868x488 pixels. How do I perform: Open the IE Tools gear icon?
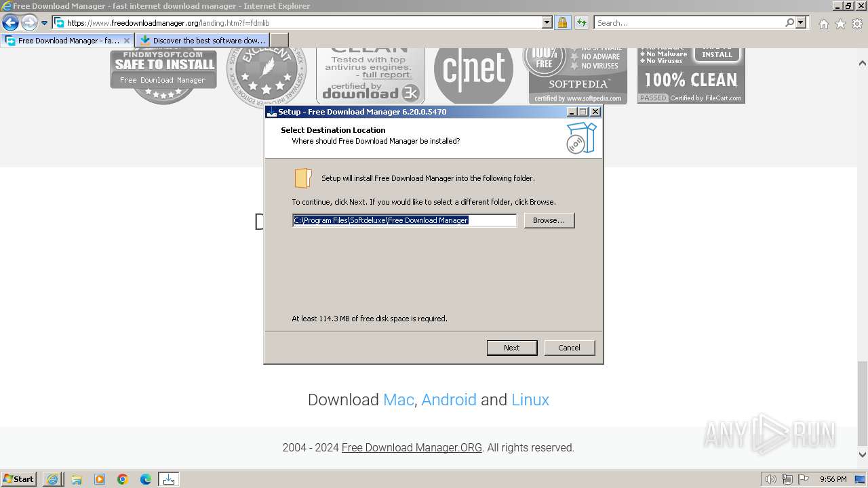coord(857,24)
